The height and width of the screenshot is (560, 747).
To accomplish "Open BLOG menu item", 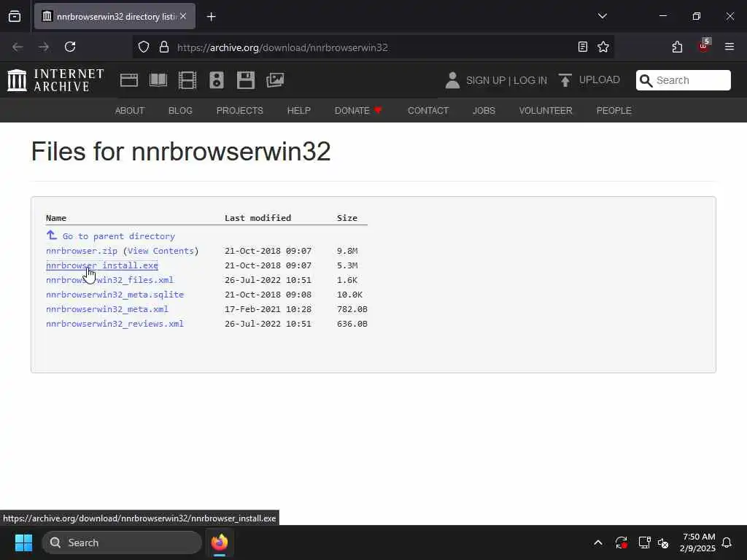I will (180, 111).
